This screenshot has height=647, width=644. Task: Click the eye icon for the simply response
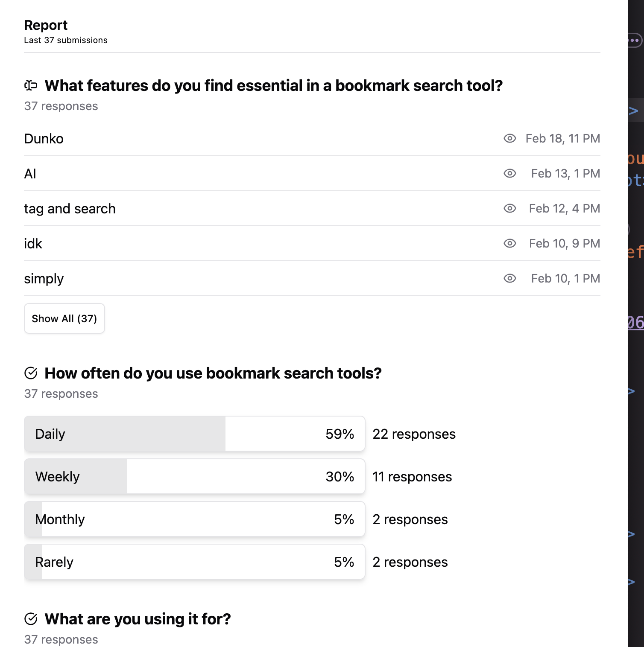(509, 278)
